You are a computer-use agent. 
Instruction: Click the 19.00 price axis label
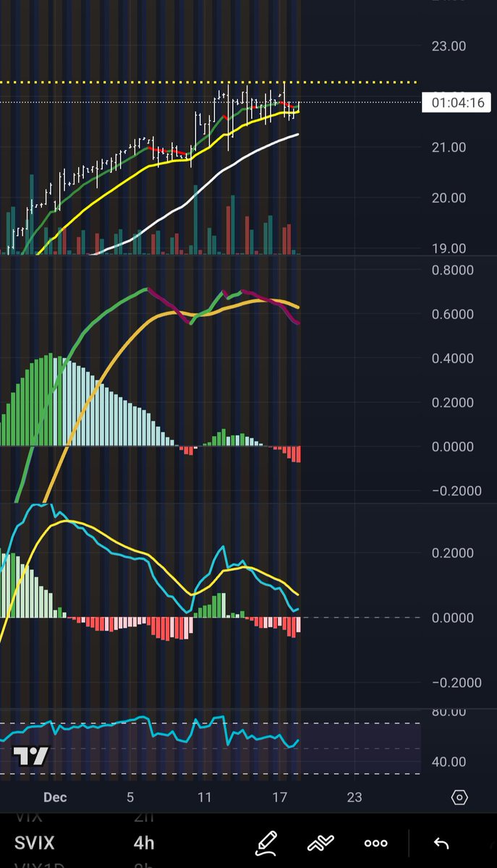point(449,248)
